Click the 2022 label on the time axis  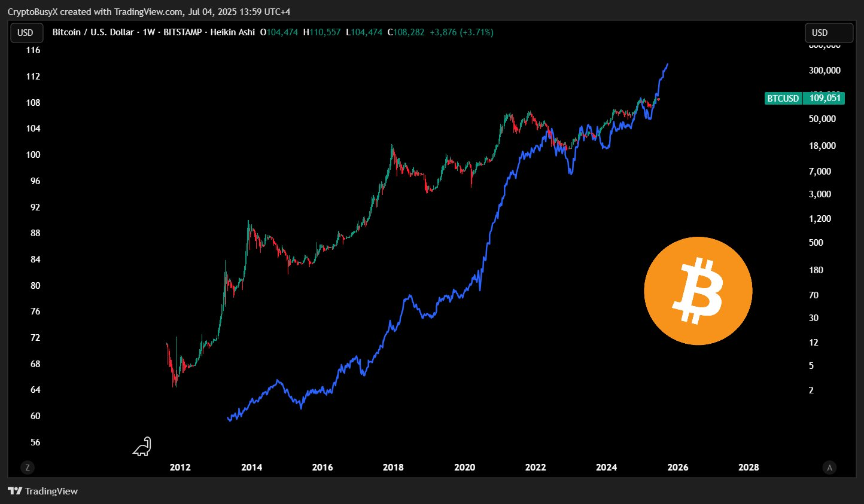pos(536,468)
